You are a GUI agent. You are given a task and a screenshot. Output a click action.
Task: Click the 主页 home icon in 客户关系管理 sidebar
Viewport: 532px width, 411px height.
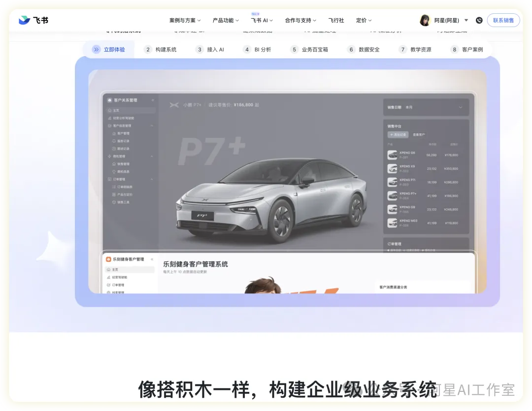[109, 111]
